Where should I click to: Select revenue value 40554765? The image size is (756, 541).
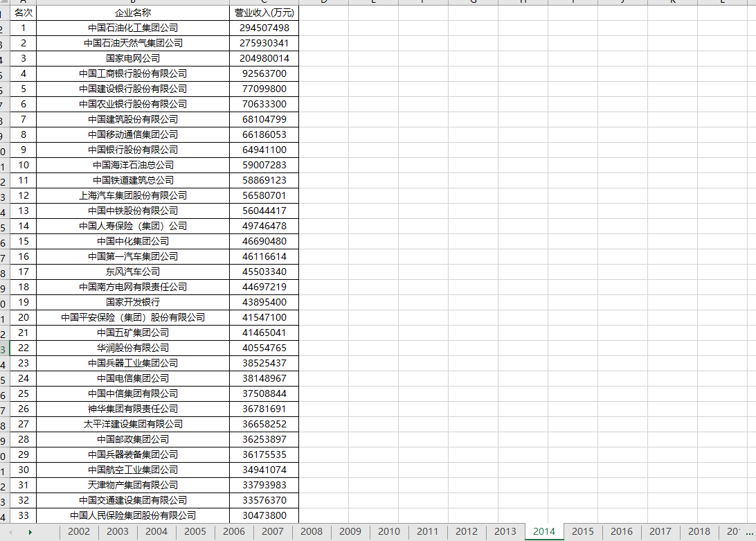point(264,348)
